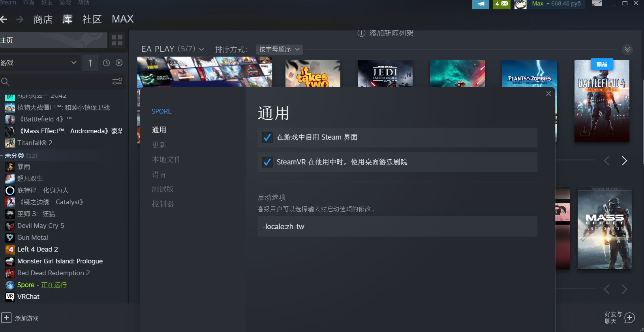This screenshot has width=644, height=332.
Task: Filter to ready-to-play games icon
Action: click(119, 63)
